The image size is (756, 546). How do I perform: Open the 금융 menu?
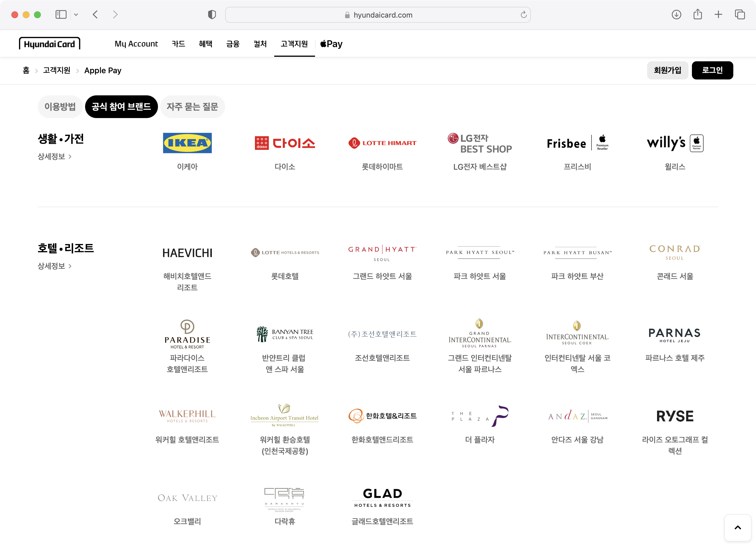click(x=233, y=44)
